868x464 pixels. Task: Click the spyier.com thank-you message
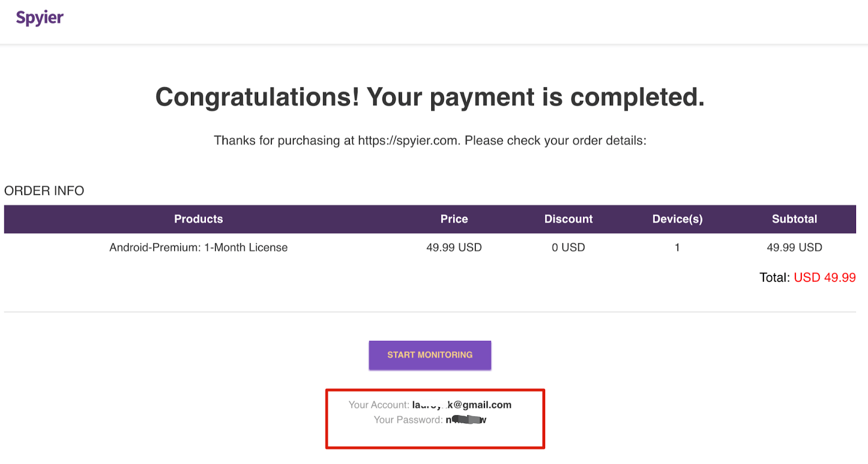coord(430,141)
